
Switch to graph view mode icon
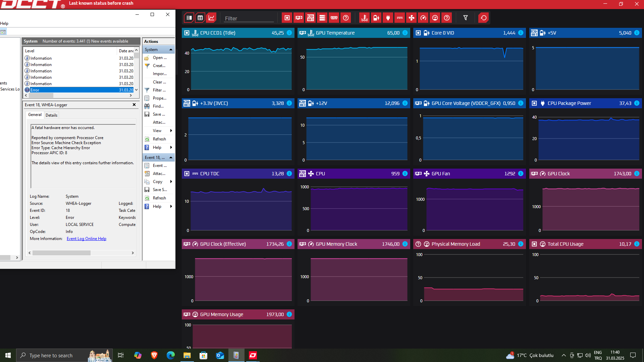pyautogui.click(x=211, y=18)
